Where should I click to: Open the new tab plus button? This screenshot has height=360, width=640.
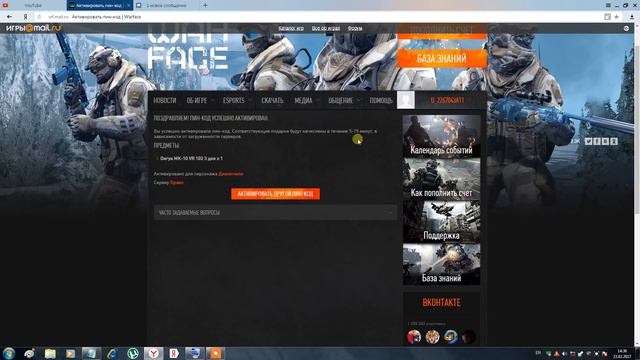tap(205, 5)
